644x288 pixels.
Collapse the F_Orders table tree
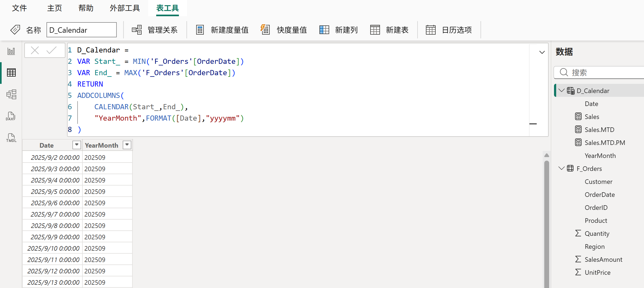coord(561,168)
